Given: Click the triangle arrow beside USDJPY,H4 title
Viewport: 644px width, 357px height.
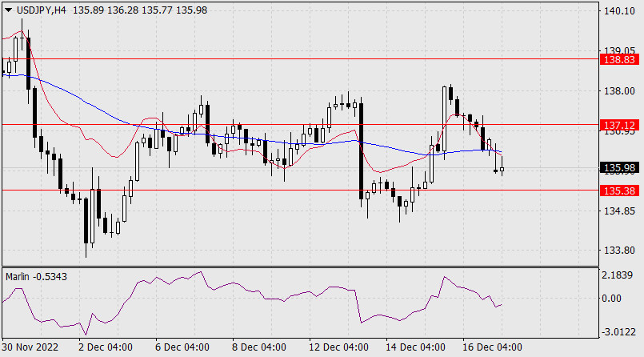Looking at the screenshot, I should click(7, 10).
